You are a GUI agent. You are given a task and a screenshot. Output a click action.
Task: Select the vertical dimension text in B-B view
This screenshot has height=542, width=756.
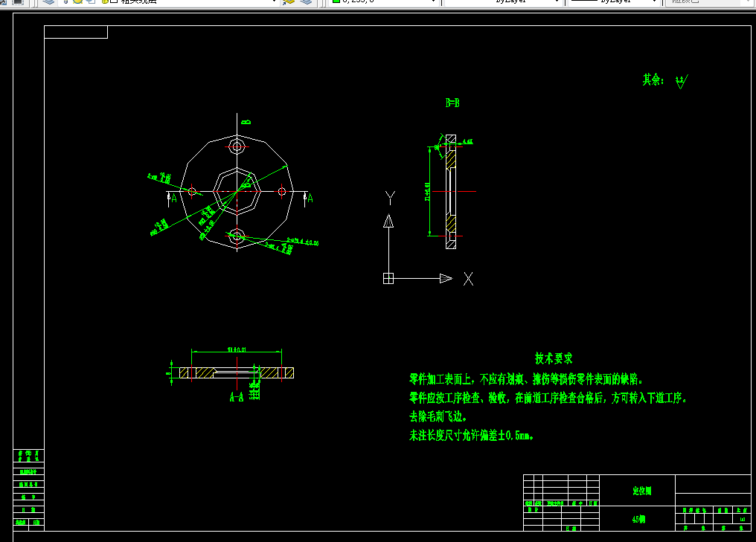pos(427,191)
